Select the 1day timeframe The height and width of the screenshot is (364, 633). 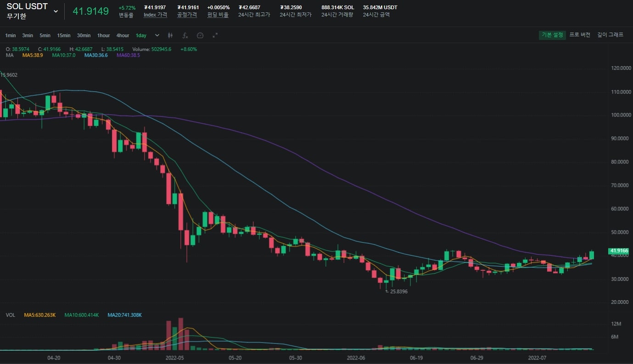click(x=141, y=35)
